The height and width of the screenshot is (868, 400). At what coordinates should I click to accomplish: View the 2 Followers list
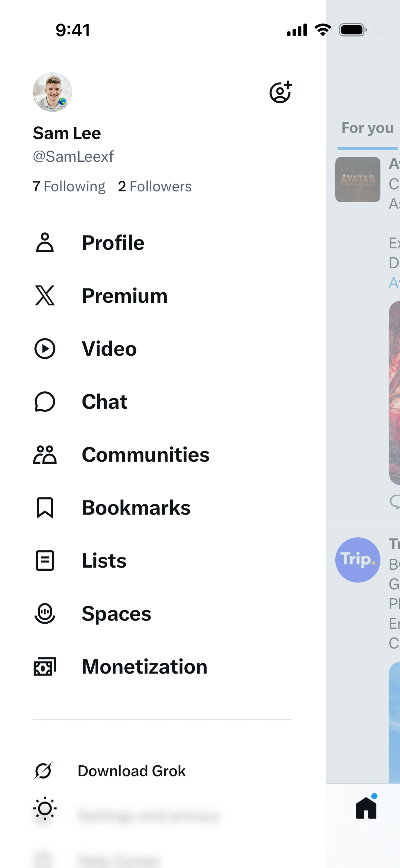(155, 186)
